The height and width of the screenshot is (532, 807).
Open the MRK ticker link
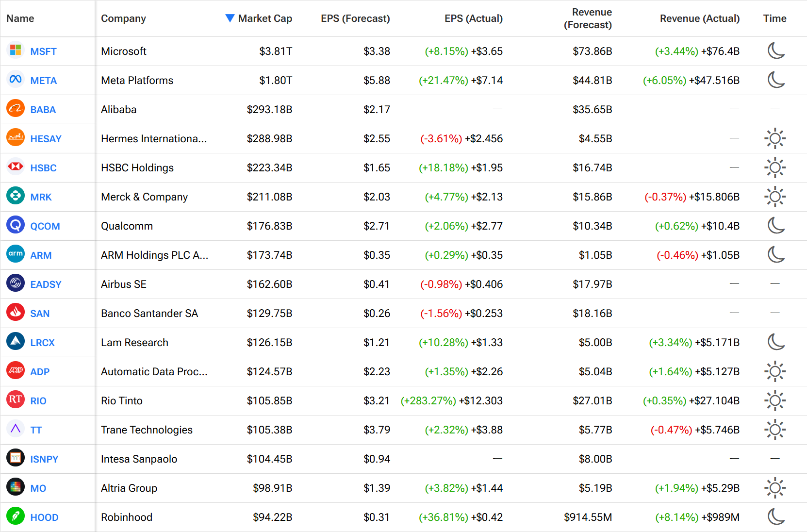click(41, 197)
